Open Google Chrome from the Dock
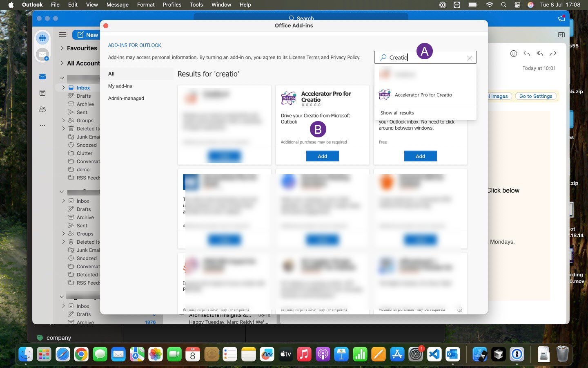This screenshot has height=368, width=588. click(x=81, y=354)
